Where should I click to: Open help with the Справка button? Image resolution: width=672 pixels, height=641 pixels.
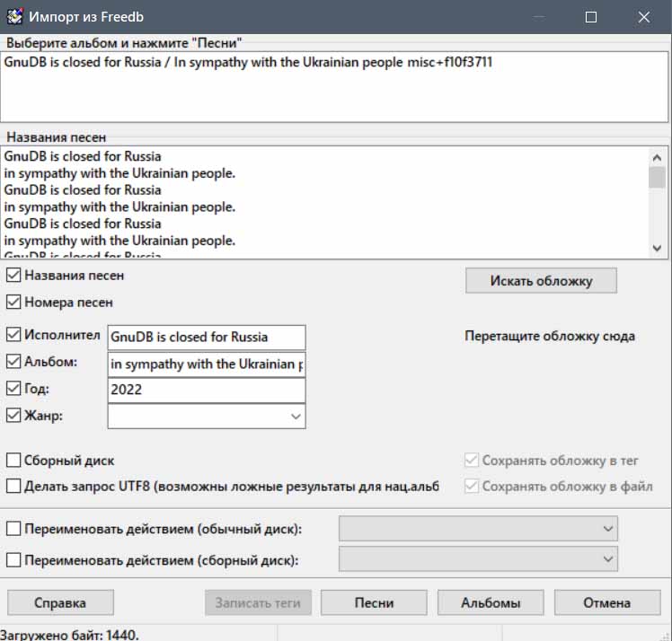tap(60, 602)
